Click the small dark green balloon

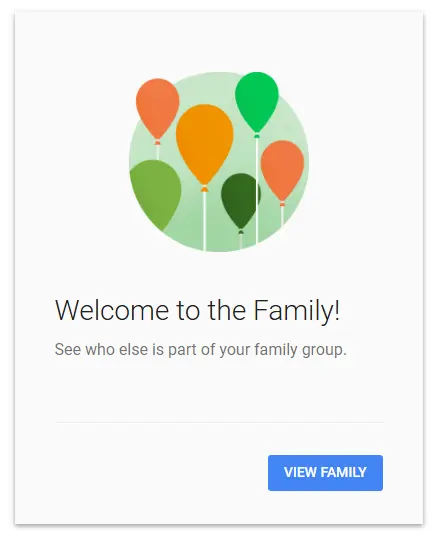click(x=239, y=201)
